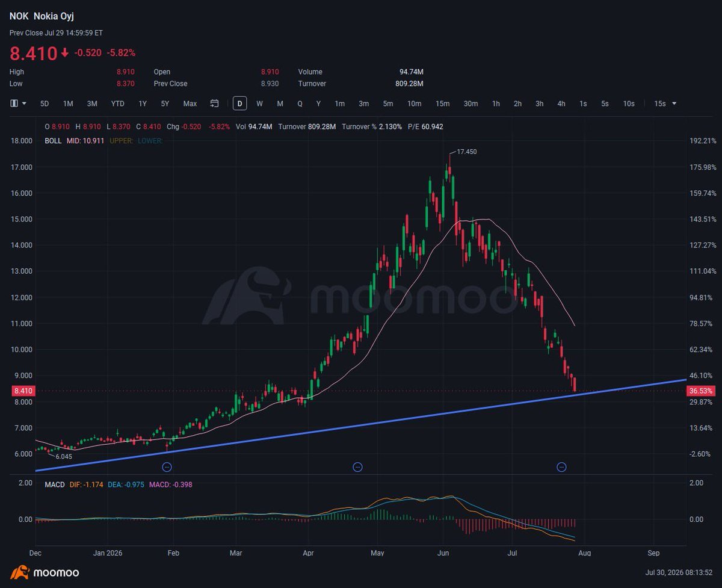Select the 3M time range
This screenshot has width=722, height=588.
(92, 104)
